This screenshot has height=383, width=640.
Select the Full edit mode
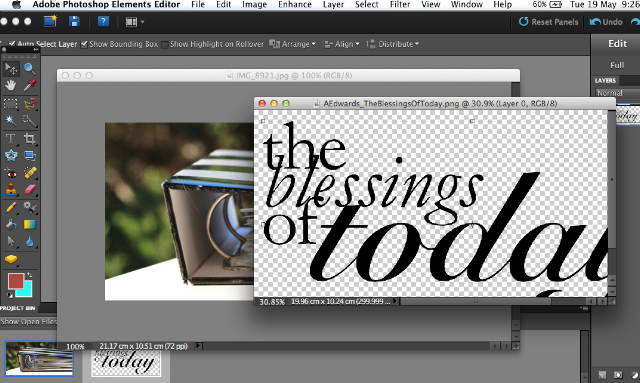(x=617, y=65)
